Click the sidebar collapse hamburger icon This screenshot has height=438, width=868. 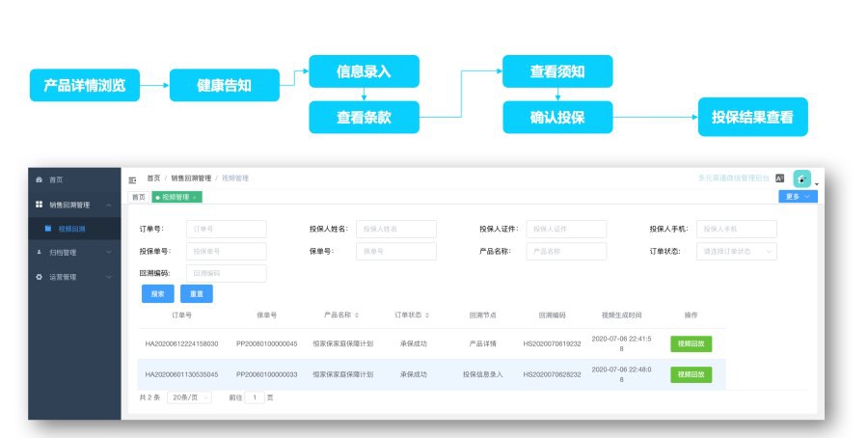(x=133, y=179)
